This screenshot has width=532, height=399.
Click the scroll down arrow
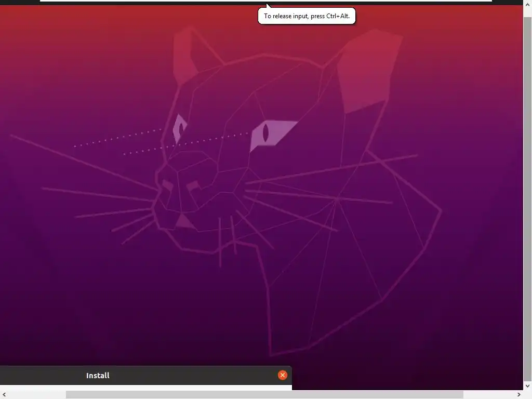528,386
